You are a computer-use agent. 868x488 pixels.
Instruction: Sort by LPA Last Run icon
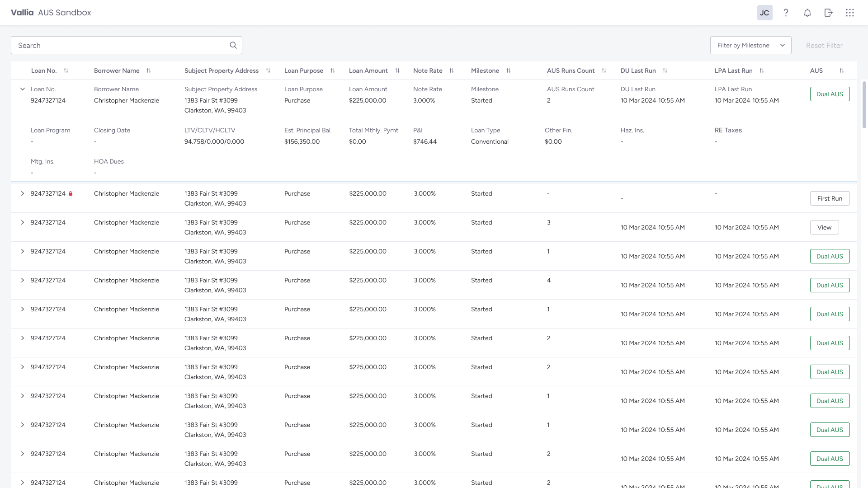[762, 70]
